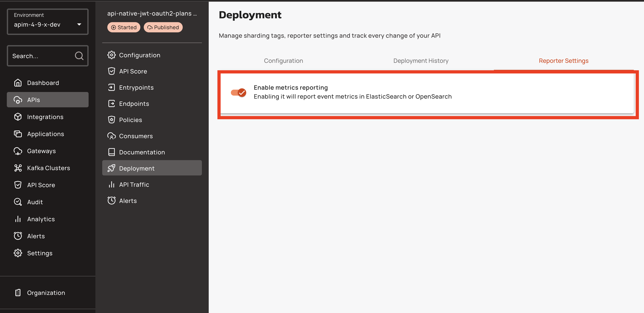
Task: Click the Entrypoints arrow icon
Action: click(x=112, y=88)
